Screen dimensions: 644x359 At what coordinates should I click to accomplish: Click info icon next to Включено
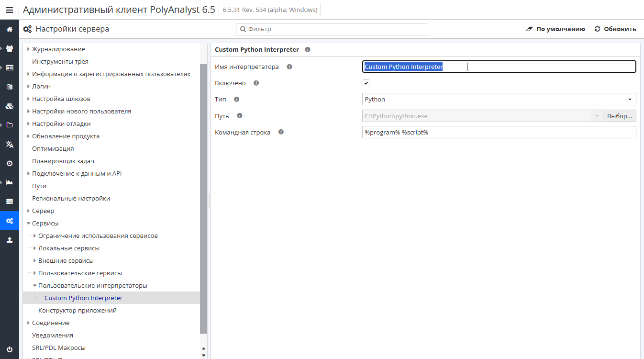click(x=256, y=83)
